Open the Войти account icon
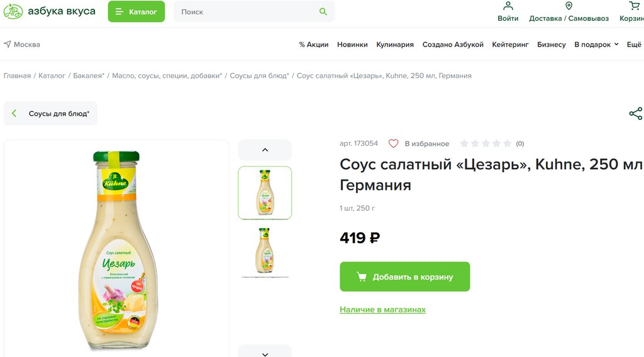644x357 pixels. (508, 6)
